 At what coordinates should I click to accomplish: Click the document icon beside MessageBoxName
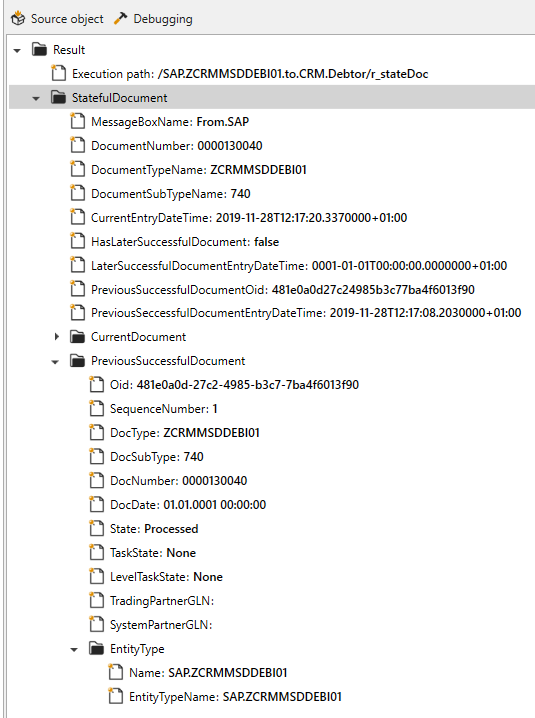(77, 121)
